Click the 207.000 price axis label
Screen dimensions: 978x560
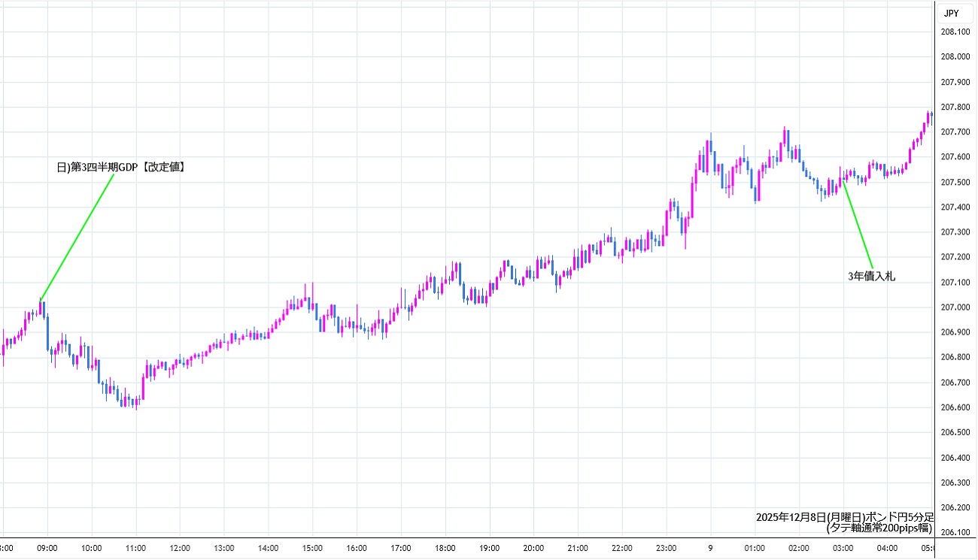pyautogui.click(x=955, y=307)
